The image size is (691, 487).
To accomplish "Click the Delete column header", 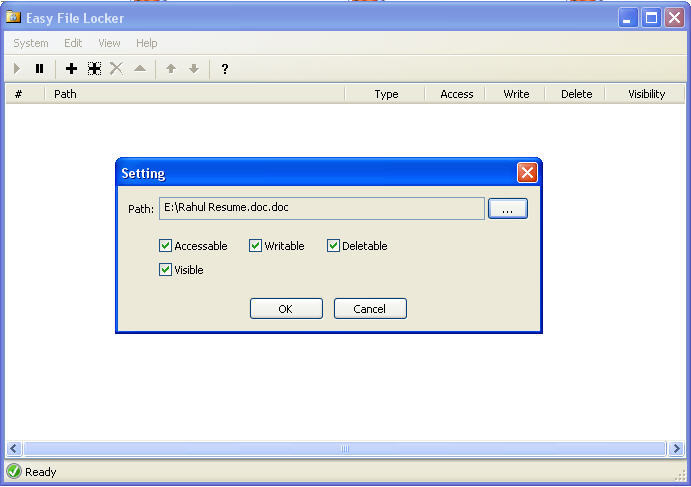I will point(576,94).
